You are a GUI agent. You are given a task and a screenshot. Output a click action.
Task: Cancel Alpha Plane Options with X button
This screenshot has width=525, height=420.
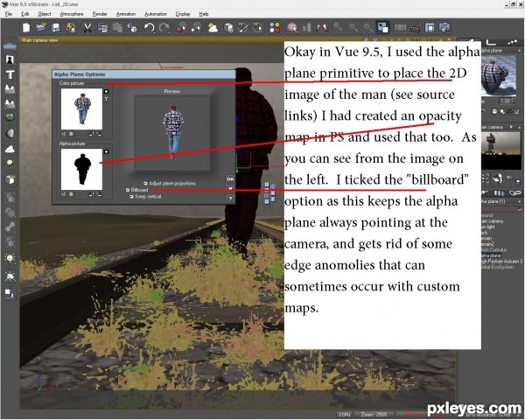click(x=230, y=189)
